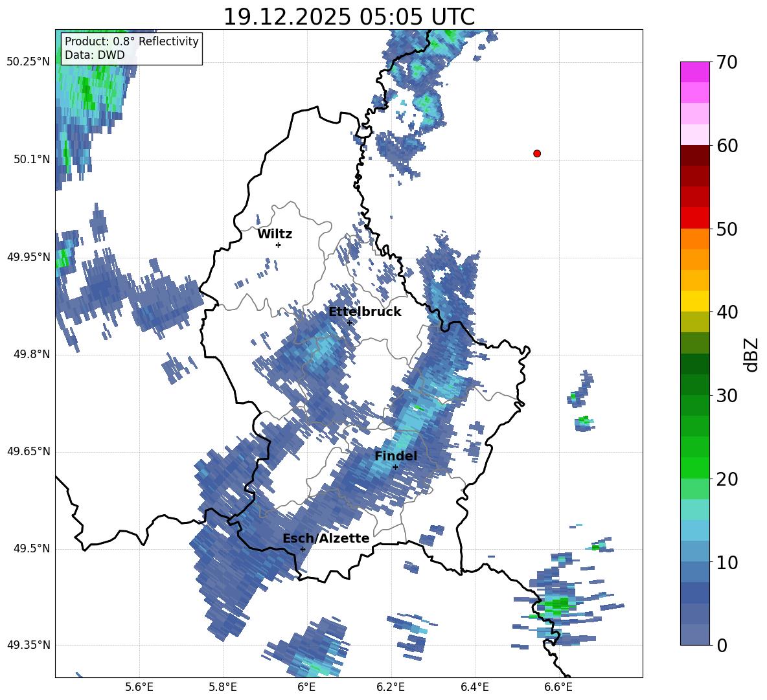This screenshot has height=700, width=767.
Task: Click the colorbar label 0
Action: (x=722, y=646)
